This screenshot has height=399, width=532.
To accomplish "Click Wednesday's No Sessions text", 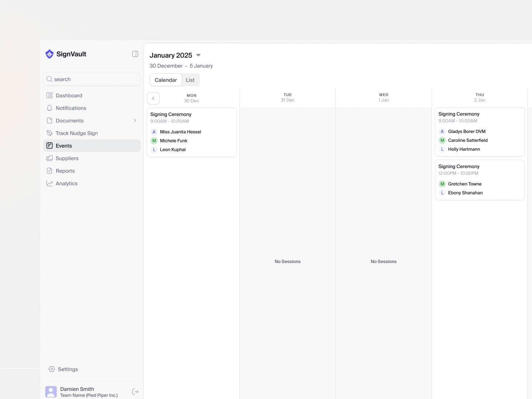I will 384,262.
